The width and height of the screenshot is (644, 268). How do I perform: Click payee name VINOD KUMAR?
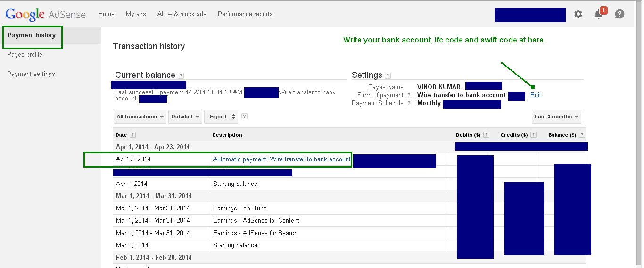click(x=439, y=87)
